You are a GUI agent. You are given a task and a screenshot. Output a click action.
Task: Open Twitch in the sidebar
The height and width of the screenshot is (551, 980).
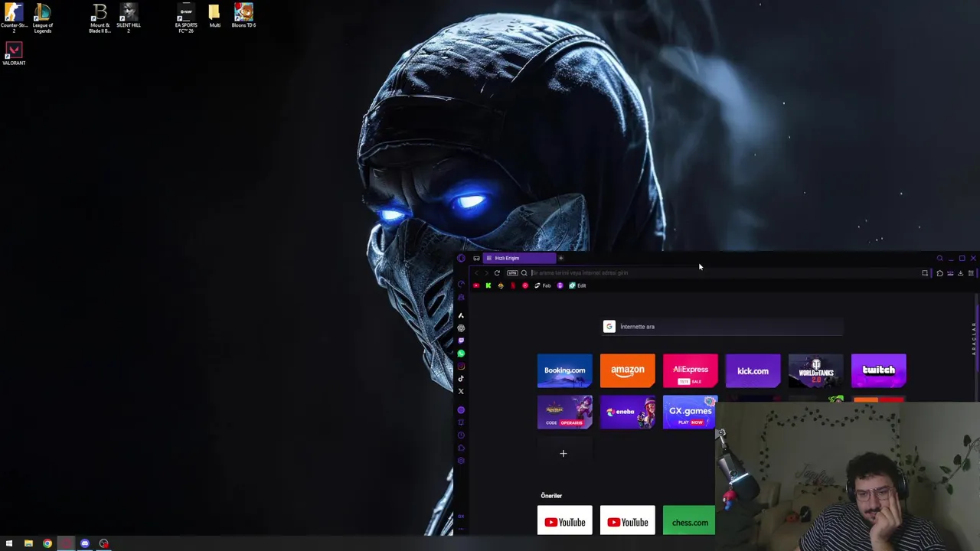coord(461,341)
